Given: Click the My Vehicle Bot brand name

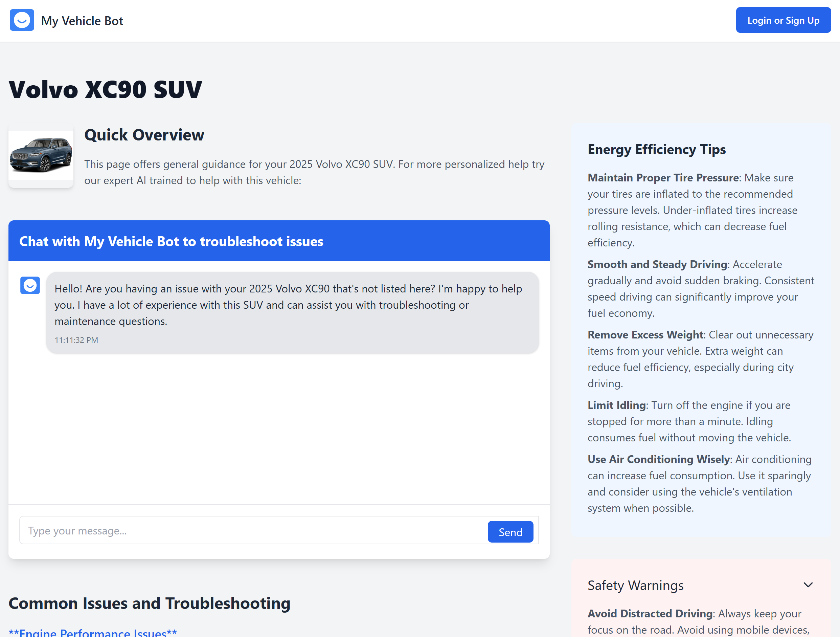Looking at the screenshot, I should 82,21.
